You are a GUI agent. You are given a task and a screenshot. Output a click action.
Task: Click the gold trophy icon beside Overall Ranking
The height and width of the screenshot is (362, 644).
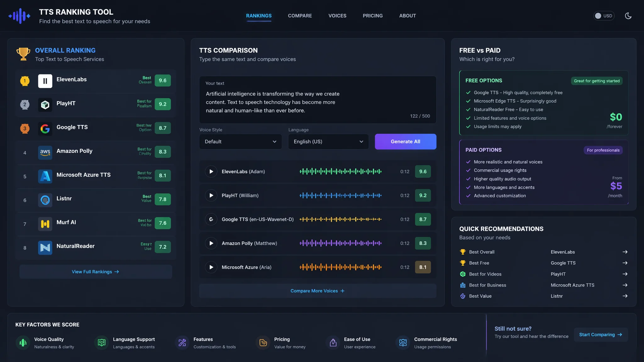coord(23,54)
